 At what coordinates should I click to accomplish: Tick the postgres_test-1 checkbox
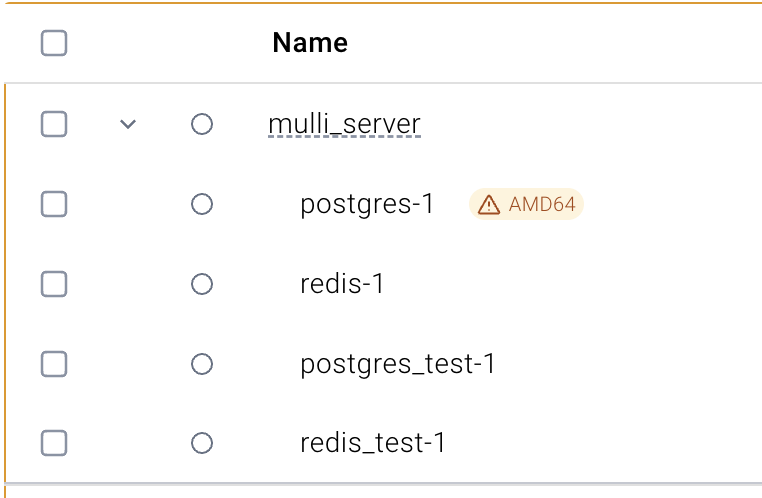54,364
